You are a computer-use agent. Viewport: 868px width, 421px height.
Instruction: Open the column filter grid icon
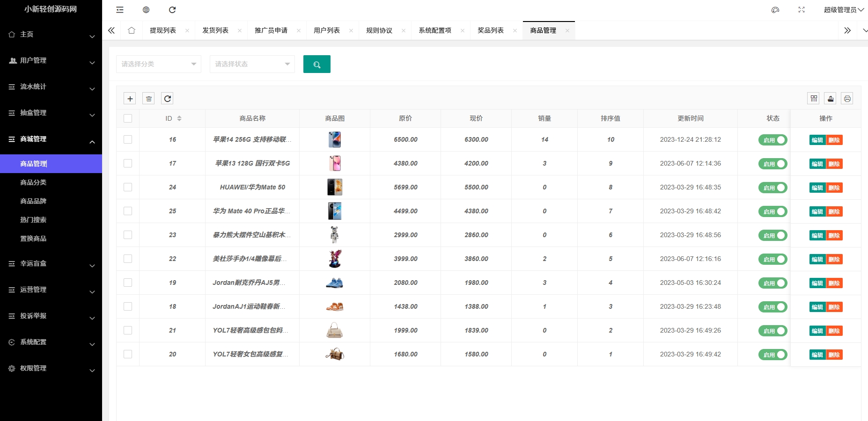pos(814,98)
